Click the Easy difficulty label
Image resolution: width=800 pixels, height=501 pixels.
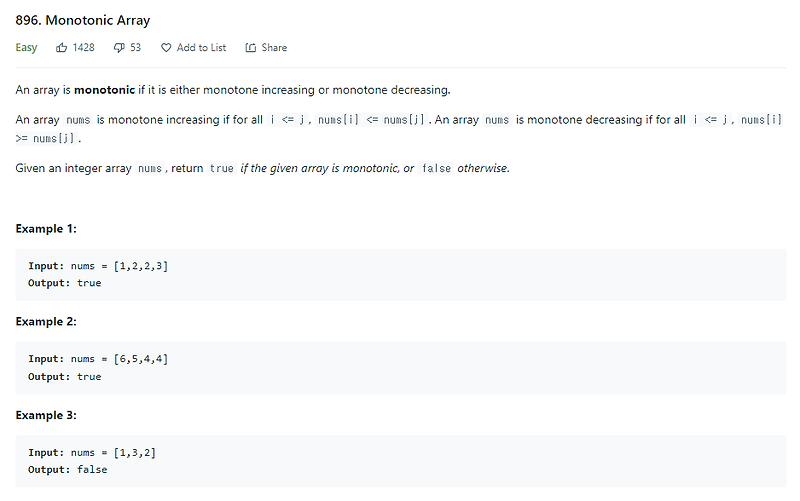pos(26,48)
